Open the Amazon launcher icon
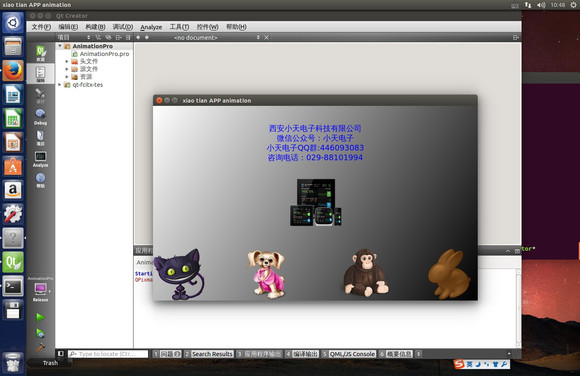 (13, 190)
